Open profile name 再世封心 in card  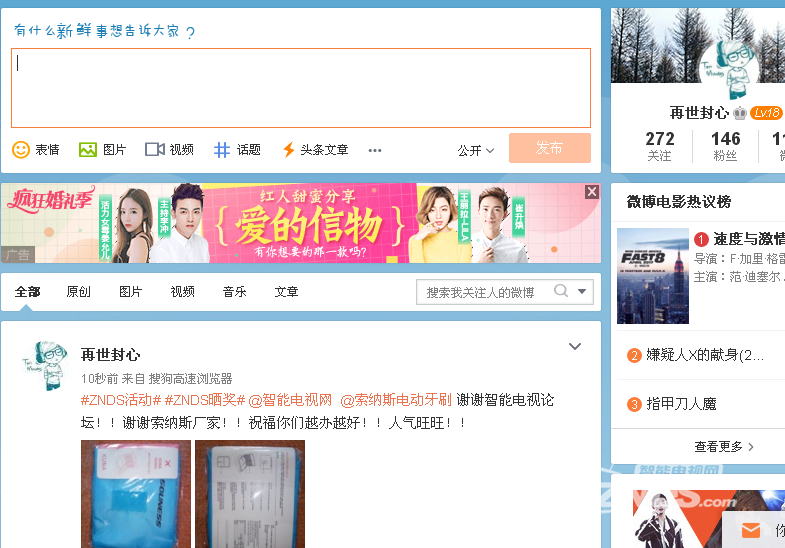(699, 113)
